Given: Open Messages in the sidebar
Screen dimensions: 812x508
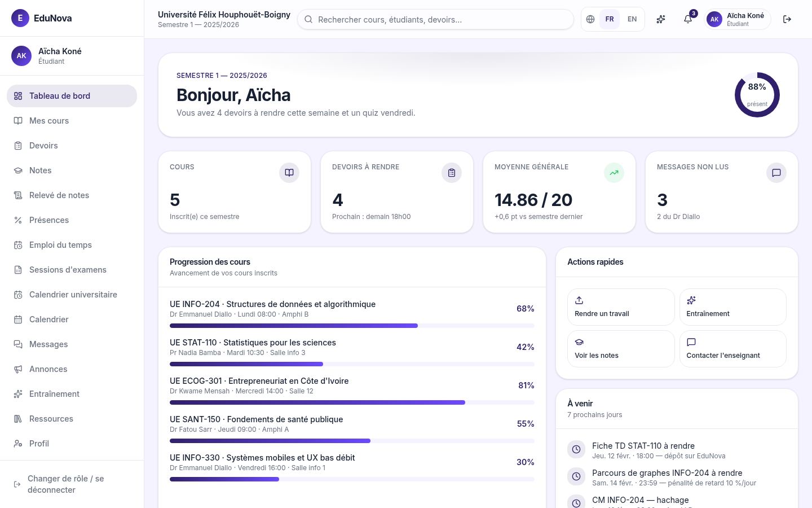Looking at the screenshot, I should pos(72,344).
